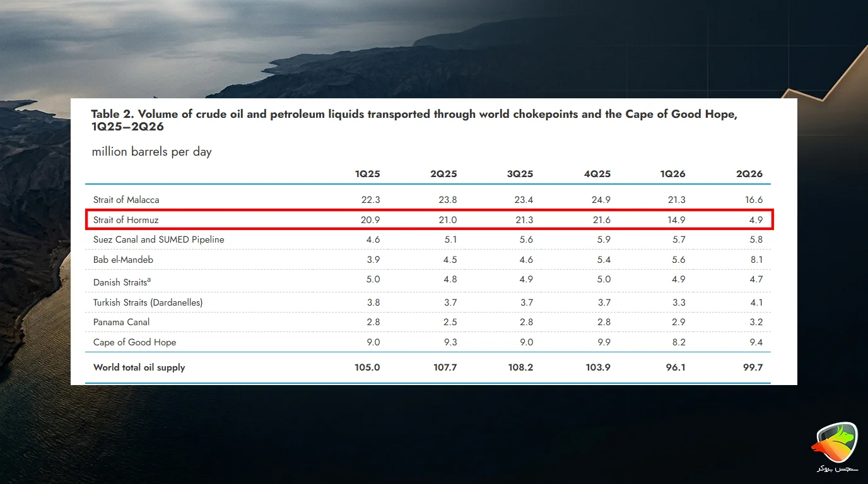
Task: Click the fox logo icon
Action: [835, 442]
